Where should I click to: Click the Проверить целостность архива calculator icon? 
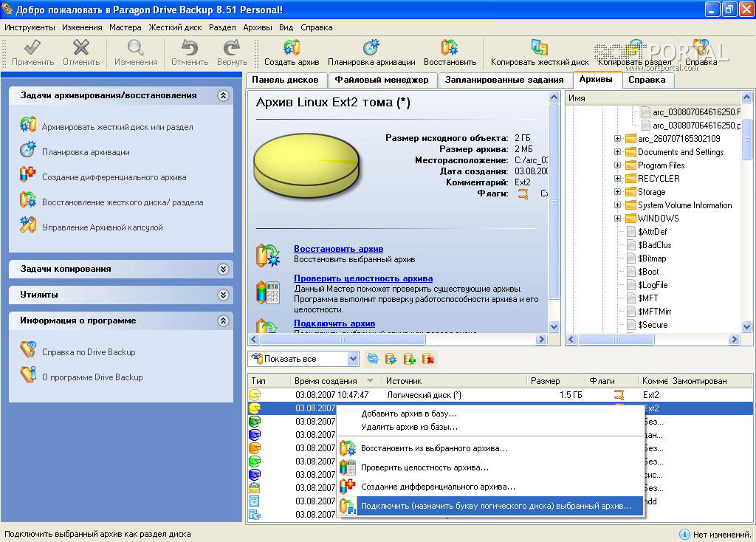point(267,292)
